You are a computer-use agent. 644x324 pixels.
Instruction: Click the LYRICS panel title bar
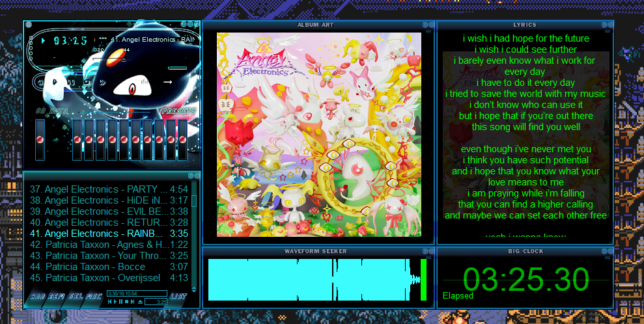click(x=525, y=25)
